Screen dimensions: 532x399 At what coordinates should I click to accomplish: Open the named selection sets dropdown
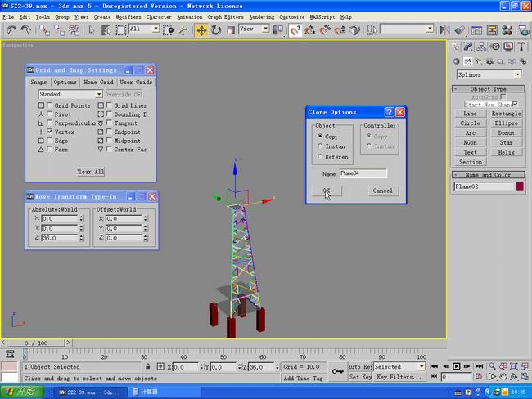(x=430, y=29)
